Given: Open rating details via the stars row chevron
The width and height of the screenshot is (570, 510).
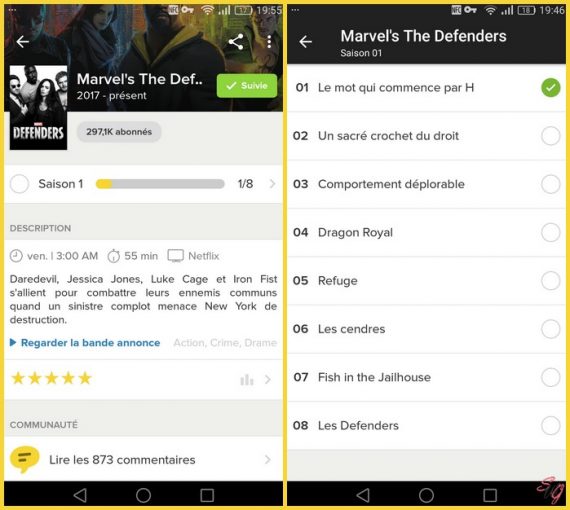Looking at the screenshot, I should [268, 380].
